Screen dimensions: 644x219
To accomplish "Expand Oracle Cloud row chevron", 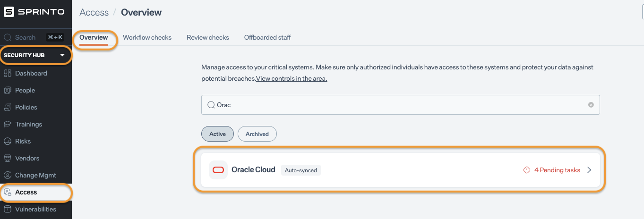I will tap(589, 170).
